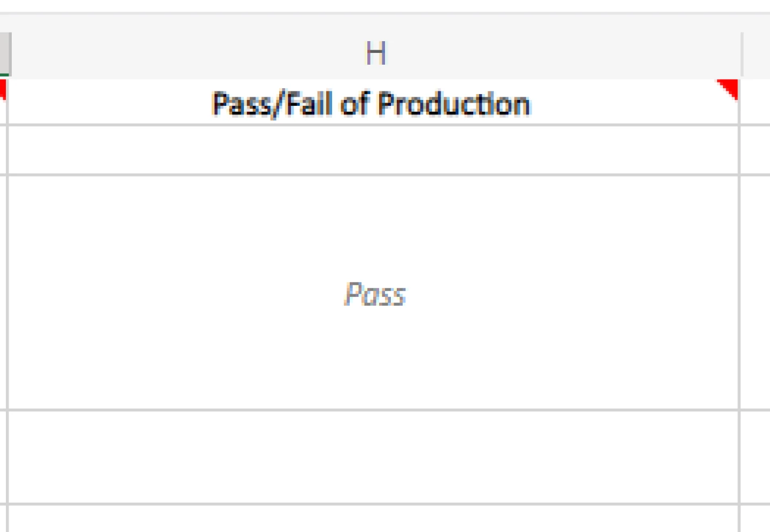Click the column header right of H
Image resolution: width=770 pixels, height=532 pixels.
[757, 53]
